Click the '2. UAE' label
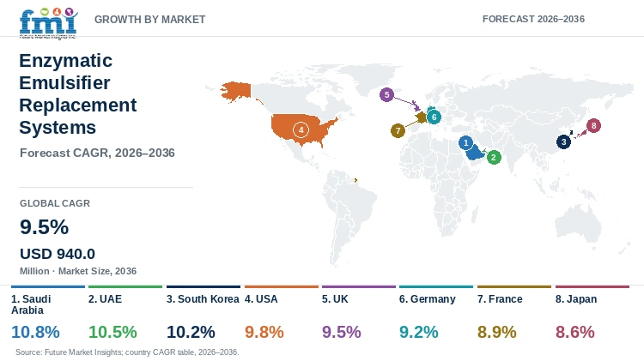 pyautogui.click(x=105, y=299)
